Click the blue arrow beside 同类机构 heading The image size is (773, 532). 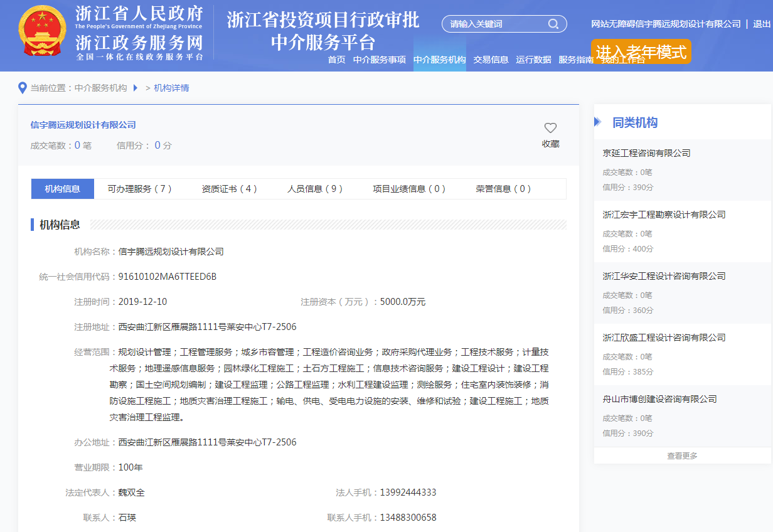tap(596, 122)
